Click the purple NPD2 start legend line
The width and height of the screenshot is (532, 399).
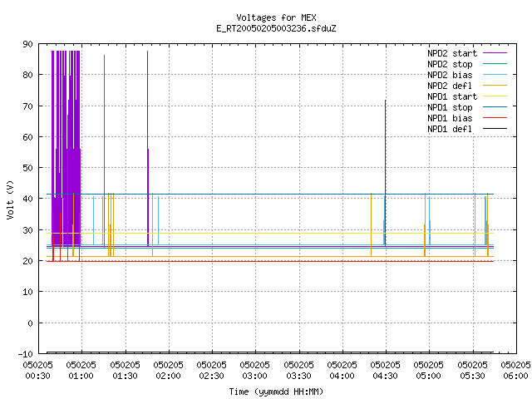coord(495,53)
